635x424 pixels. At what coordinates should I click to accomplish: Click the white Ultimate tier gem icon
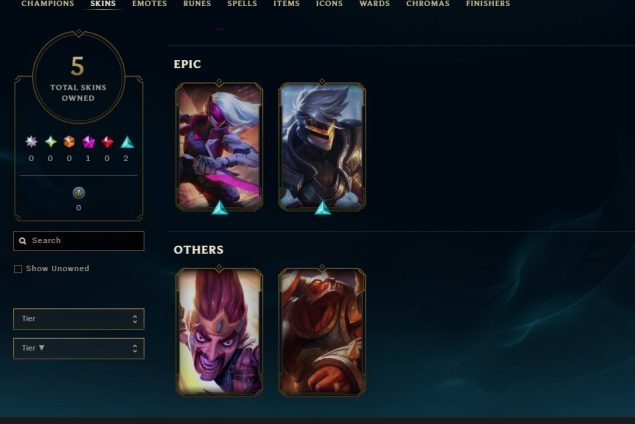pos(31,141)
